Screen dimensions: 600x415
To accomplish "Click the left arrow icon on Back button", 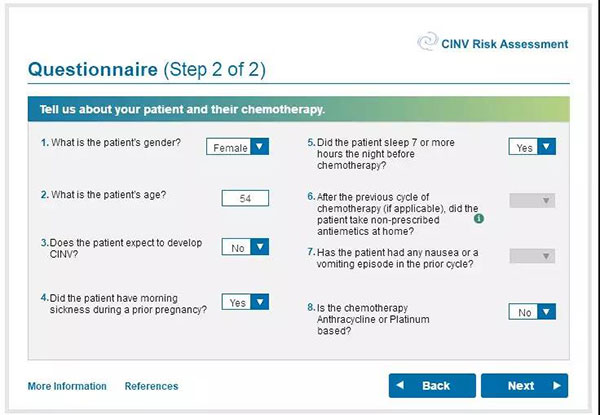I will [400, 385].
